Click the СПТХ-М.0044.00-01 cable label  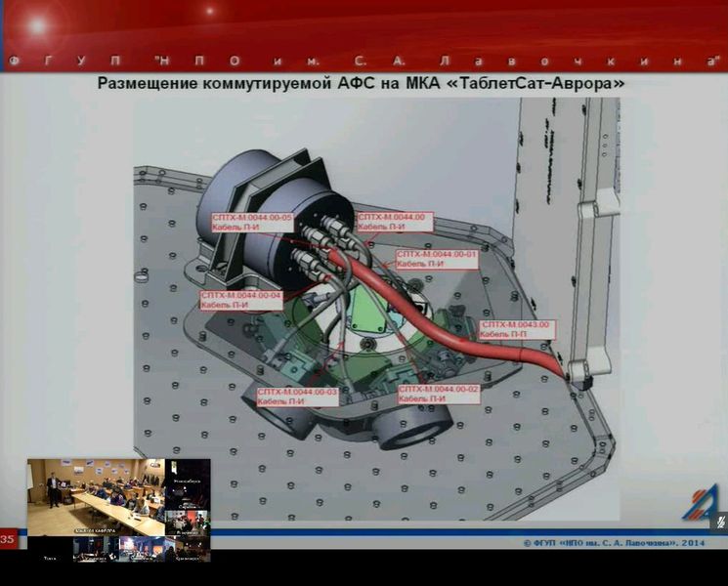437,259
